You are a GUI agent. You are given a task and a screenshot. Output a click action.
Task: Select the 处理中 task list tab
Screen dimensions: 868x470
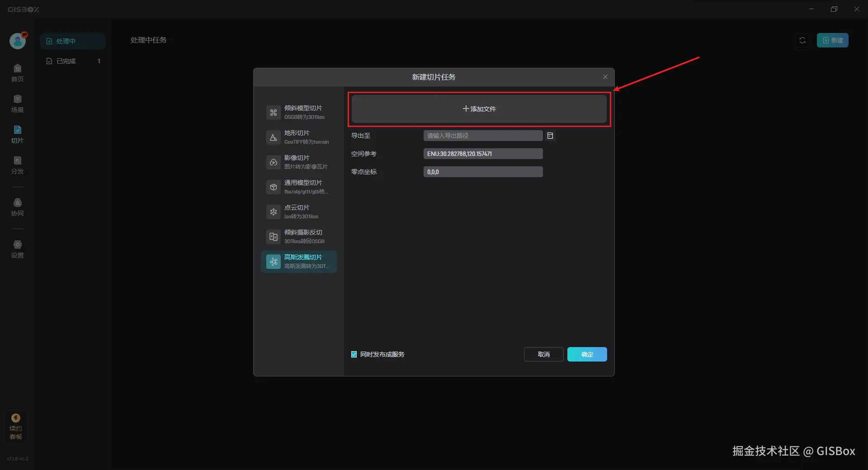click(73, 41)
